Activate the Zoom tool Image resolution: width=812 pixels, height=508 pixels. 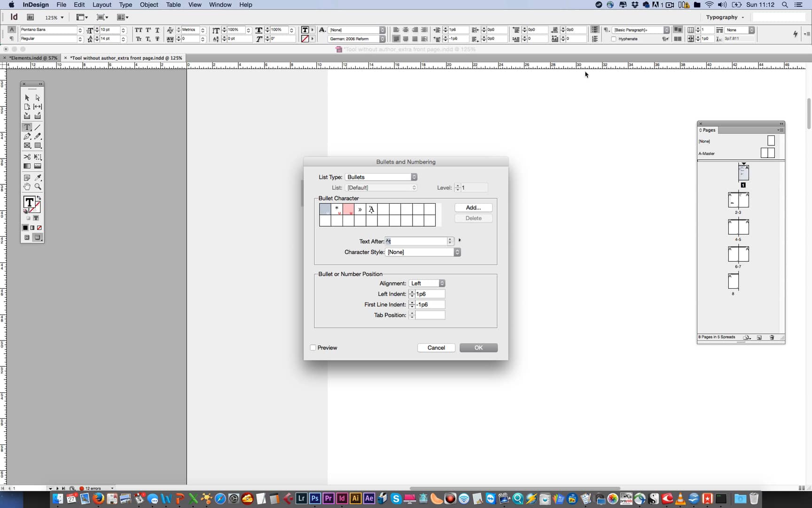coord(38,186)
